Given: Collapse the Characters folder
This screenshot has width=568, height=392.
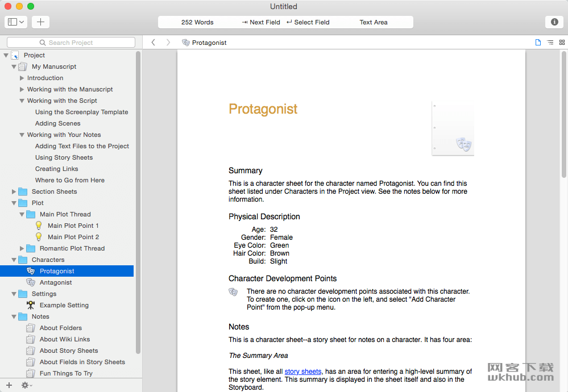Looking at the screenshot, I should click(14, 260).
